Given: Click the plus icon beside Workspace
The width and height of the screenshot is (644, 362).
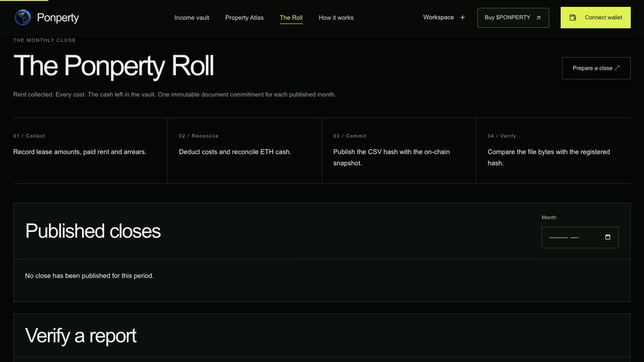Looking at the screenshot, I should (x=463, y=17).
